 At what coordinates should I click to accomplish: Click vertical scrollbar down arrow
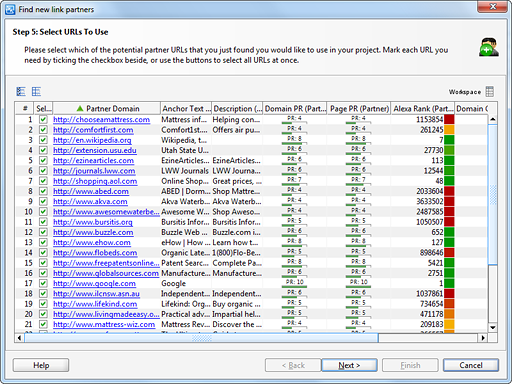[493, 328]
